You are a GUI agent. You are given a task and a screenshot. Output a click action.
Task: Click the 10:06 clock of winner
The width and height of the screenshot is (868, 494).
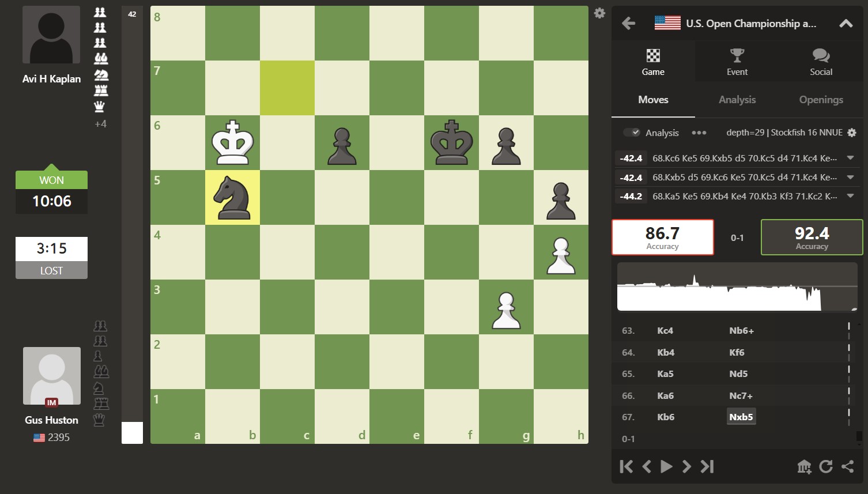click(x=52, y=201)
